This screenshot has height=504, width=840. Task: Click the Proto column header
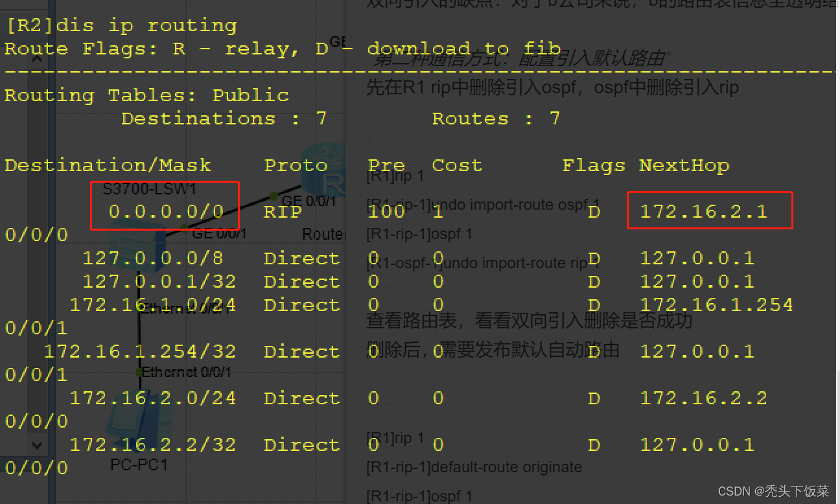point(296,165)
